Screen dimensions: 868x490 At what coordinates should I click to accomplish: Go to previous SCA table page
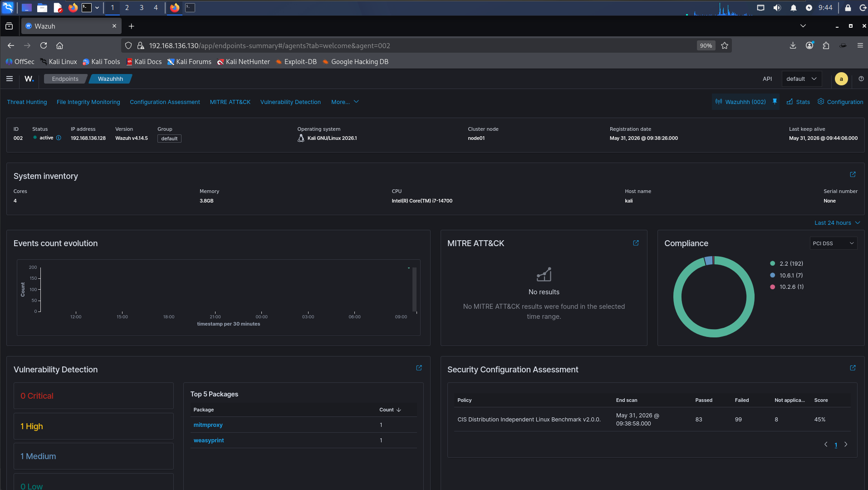pos(826,445)
